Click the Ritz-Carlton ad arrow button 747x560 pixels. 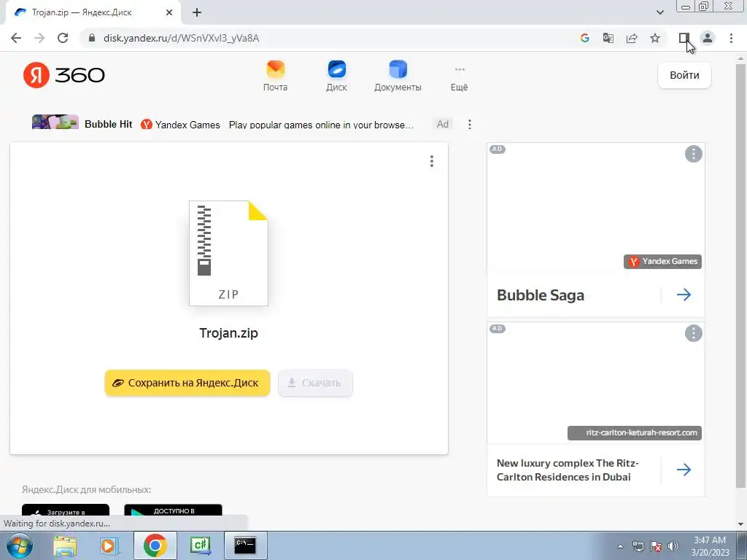click(x=684, y=470)
